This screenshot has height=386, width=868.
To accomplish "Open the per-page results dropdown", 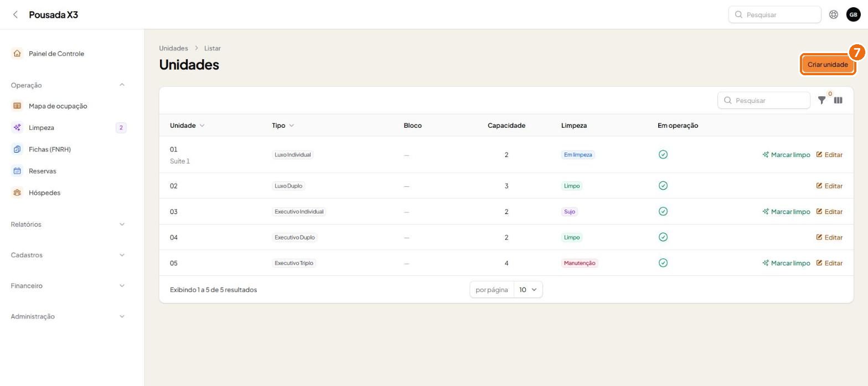I will point(528,290).
